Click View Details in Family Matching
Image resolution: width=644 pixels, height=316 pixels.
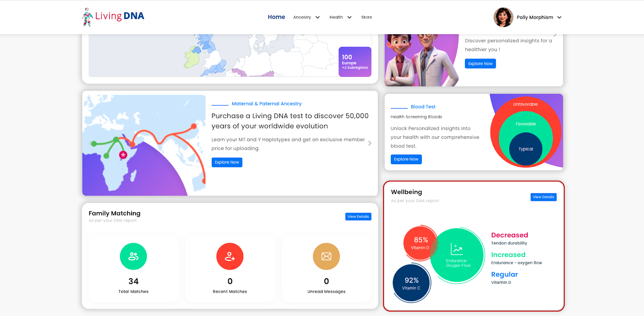(x=358, y=217)
